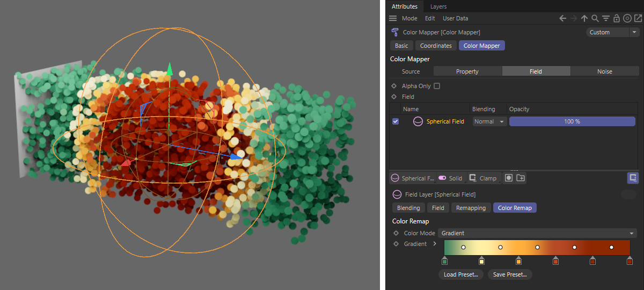
Task: Click the search magnifier icon
Action: pyautogui.click(x=595, y=18)
